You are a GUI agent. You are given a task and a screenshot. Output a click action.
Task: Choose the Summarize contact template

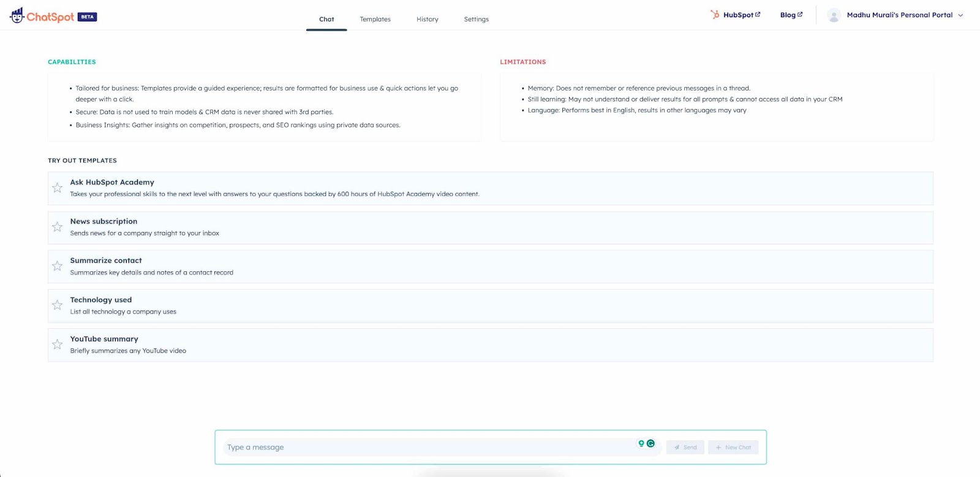(x=490, y=266)
